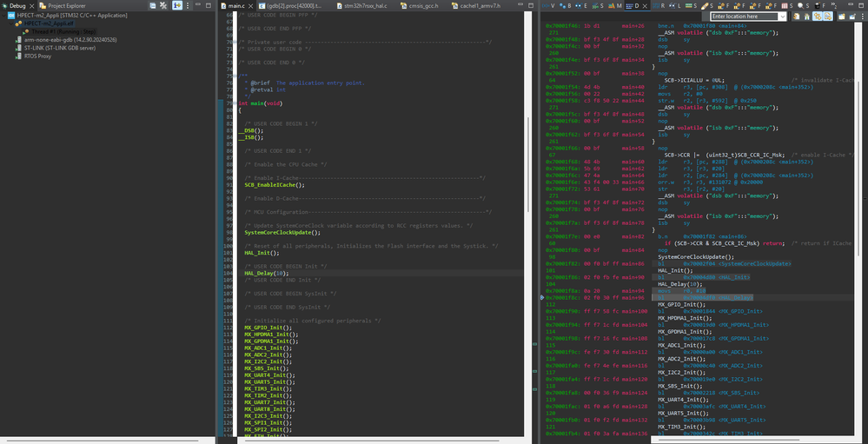Collapse the comment fold at line 75
This screenshot has height=444, width=868.
[235, 76]
